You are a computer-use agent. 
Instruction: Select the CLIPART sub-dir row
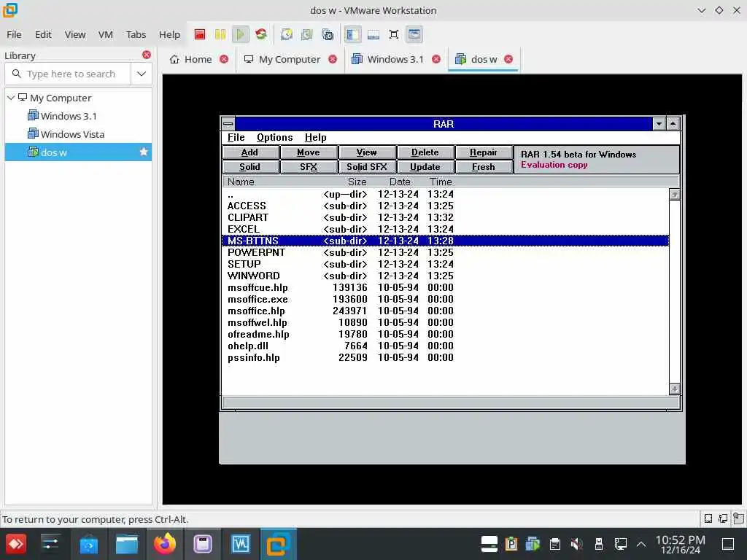pyautogui.click(x=446, y=217)
